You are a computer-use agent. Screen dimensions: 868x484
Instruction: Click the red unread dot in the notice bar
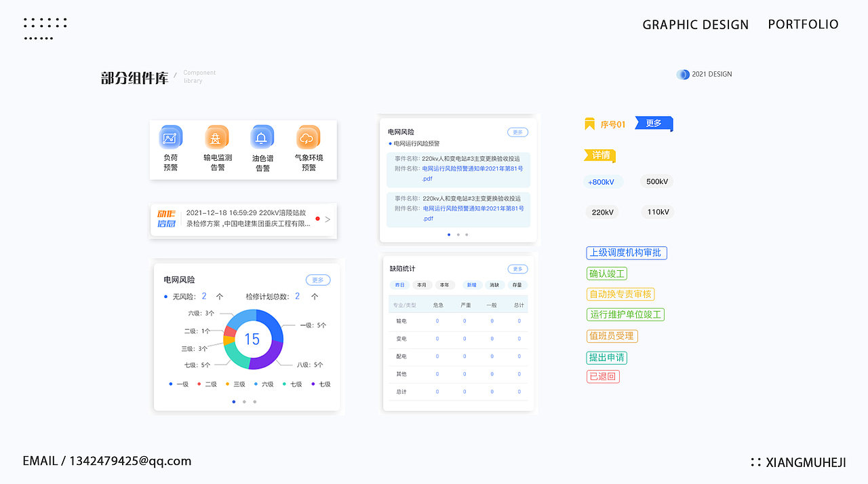click(317, 219)
